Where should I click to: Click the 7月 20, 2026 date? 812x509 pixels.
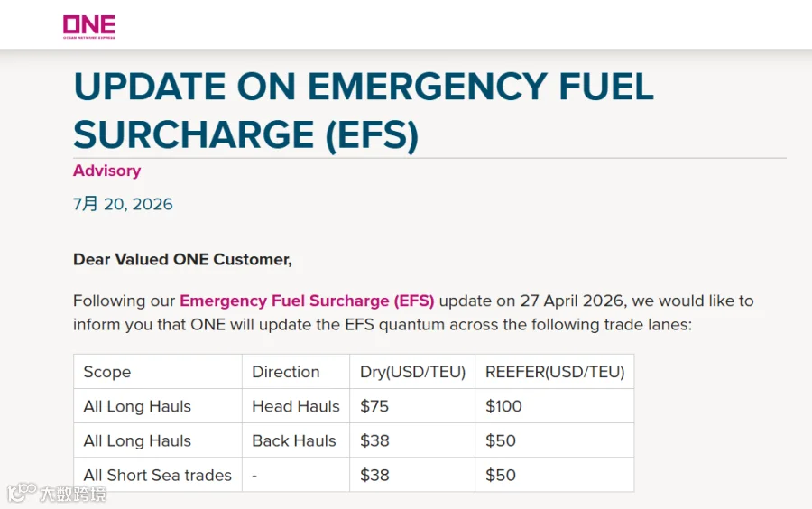pyautogui.click(x=123, y=204)
